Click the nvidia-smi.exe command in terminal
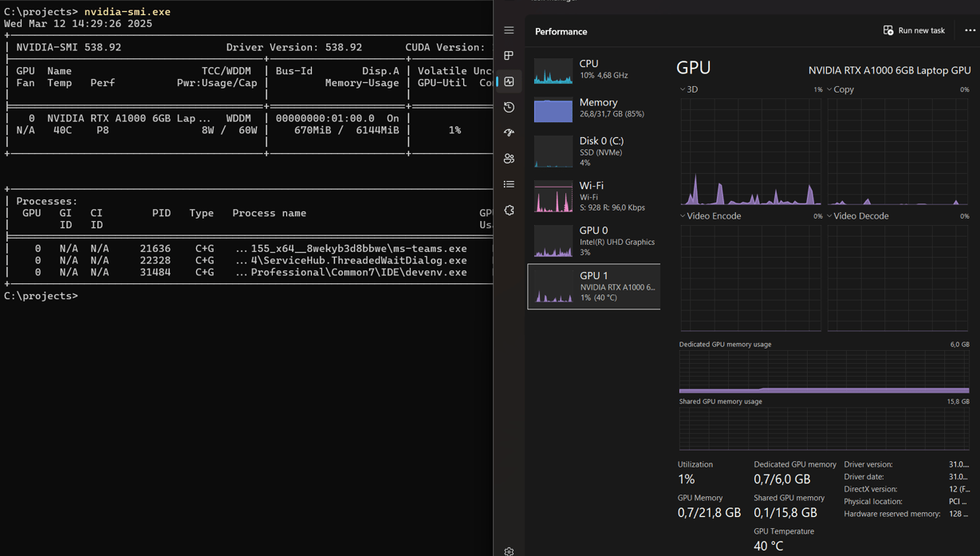 pyautogui.click(x=128, y=12)
